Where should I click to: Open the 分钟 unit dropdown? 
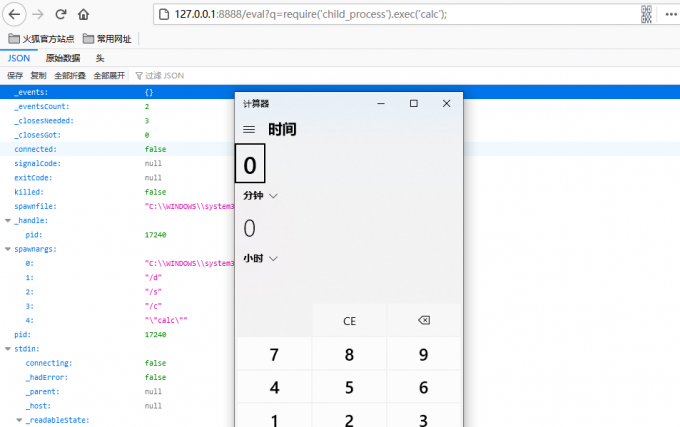(x=260, y=196)
